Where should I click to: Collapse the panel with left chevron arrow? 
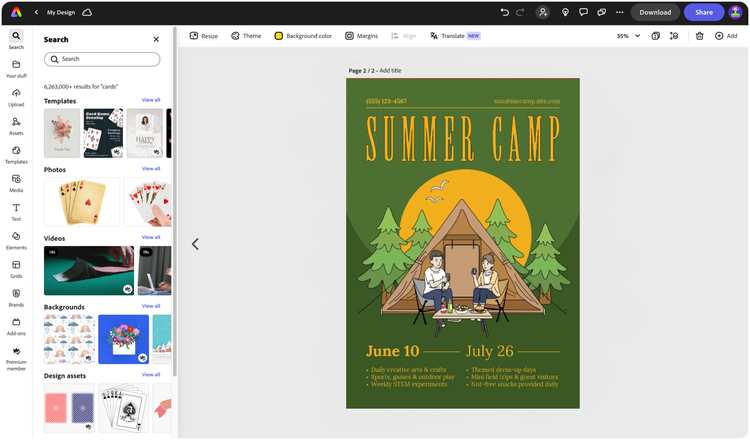click(195, 244)
